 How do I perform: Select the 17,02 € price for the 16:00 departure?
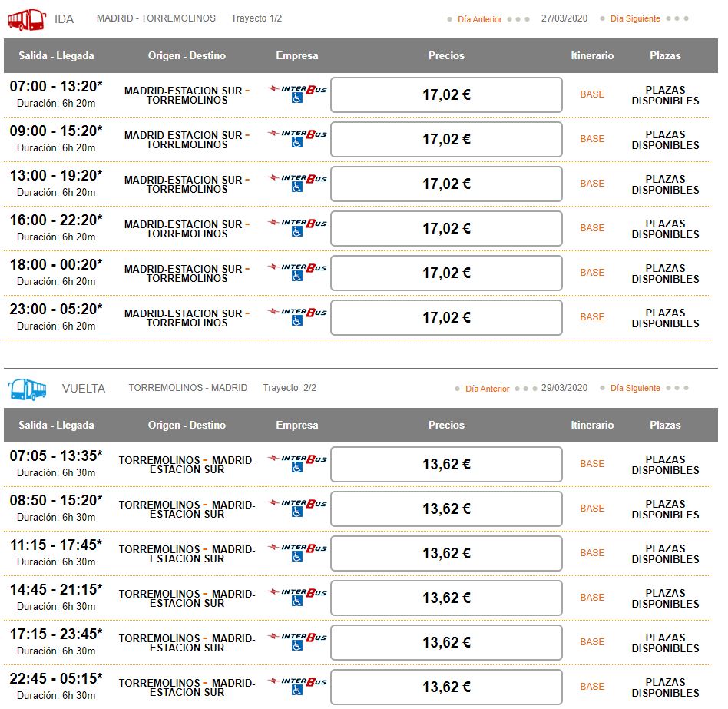tap(446, 228)
